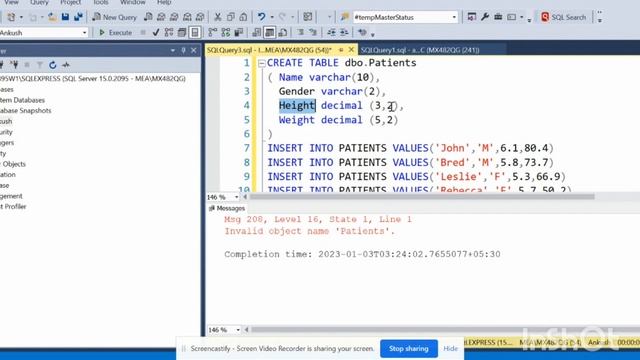Click the Find in Files icon near search box
The image size is (640, 360).
[345, 17]
